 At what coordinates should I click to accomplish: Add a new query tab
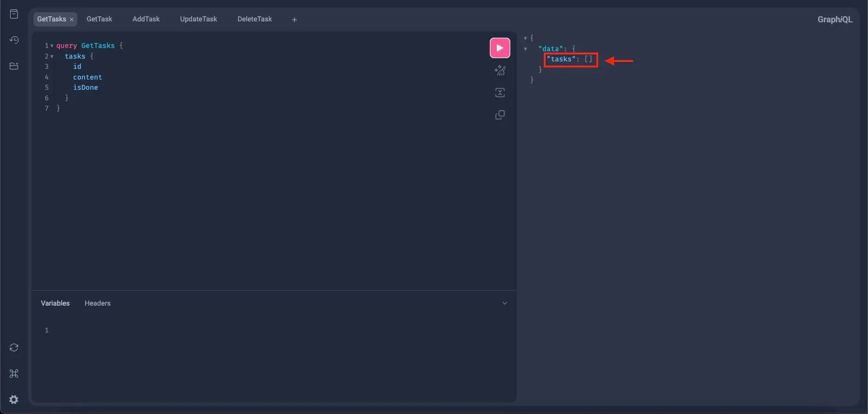[294, 20]
